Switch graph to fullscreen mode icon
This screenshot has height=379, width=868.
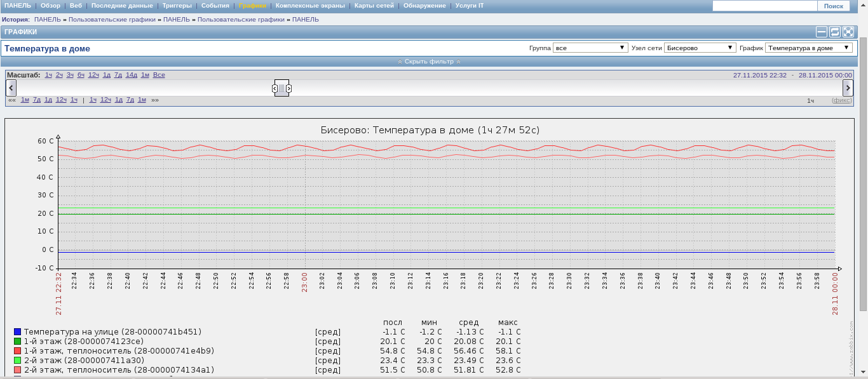(x=848, y=32)
